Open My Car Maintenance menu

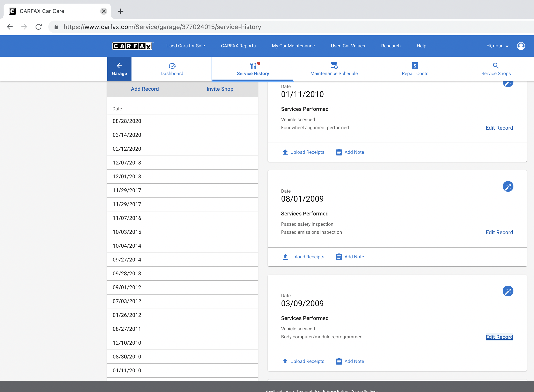point(293,46)
